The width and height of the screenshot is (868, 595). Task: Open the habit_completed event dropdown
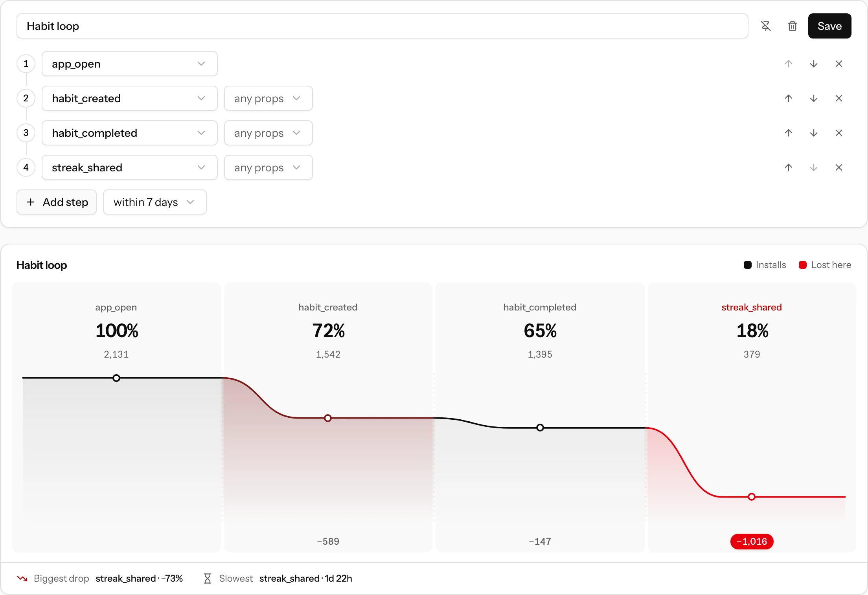[x=130, y=133]
